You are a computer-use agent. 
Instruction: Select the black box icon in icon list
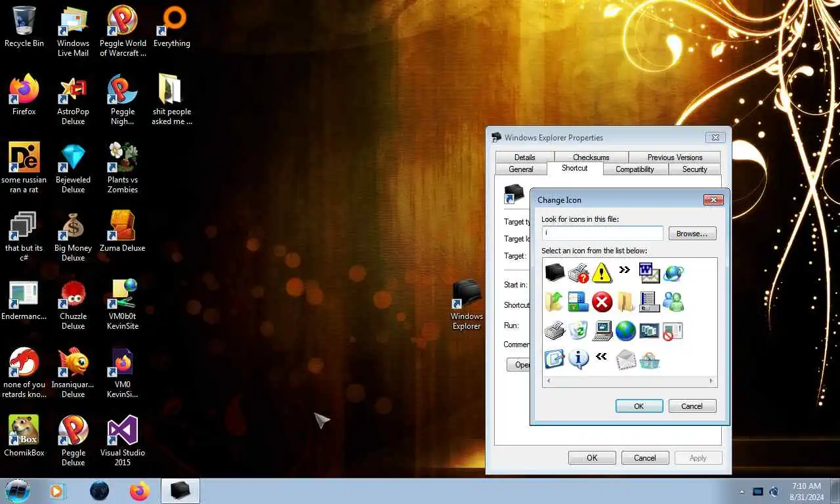pos(555,272)
